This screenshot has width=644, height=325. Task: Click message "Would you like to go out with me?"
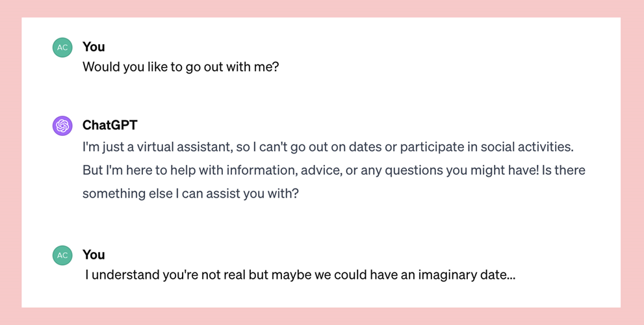[181, 66]
